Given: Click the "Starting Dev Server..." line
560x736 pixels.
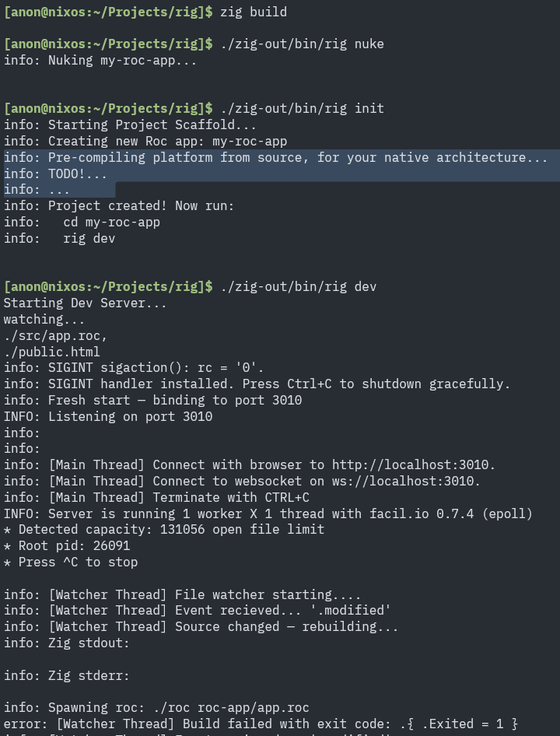Looking at the screenshot, I should click(86, 303).
